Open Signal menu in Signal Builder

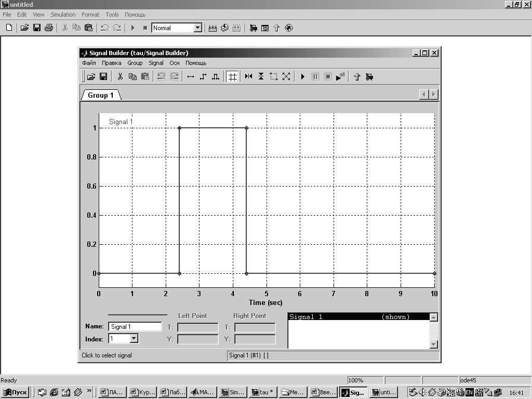point(156,63)
